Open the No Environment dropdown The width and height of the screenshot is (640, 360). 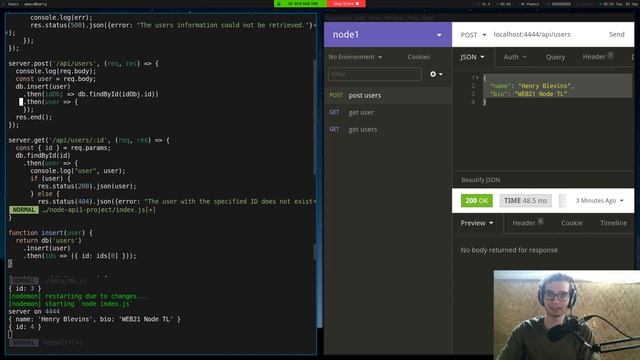[355, 57]
